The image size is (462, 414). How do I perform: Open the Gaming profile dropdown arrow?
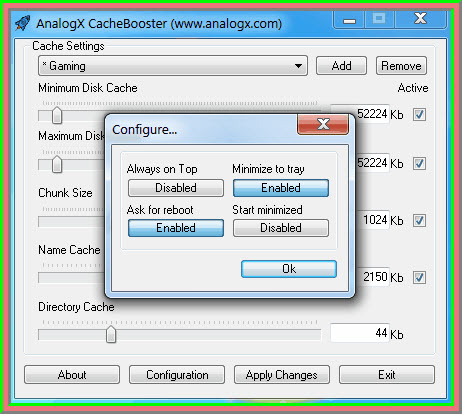[x=298, y=66]
